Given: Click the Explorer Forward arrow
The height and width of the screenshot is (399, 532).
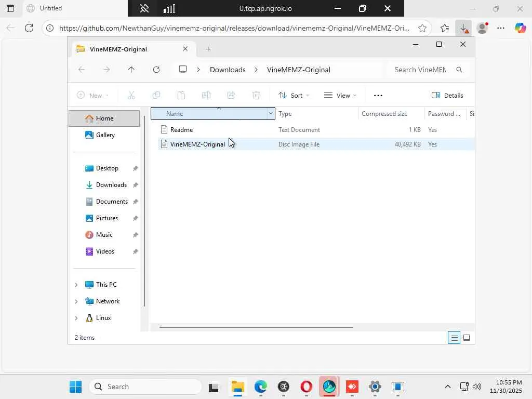Looking at the screenshot, I should pyautogui.click(x=107, y=70).
